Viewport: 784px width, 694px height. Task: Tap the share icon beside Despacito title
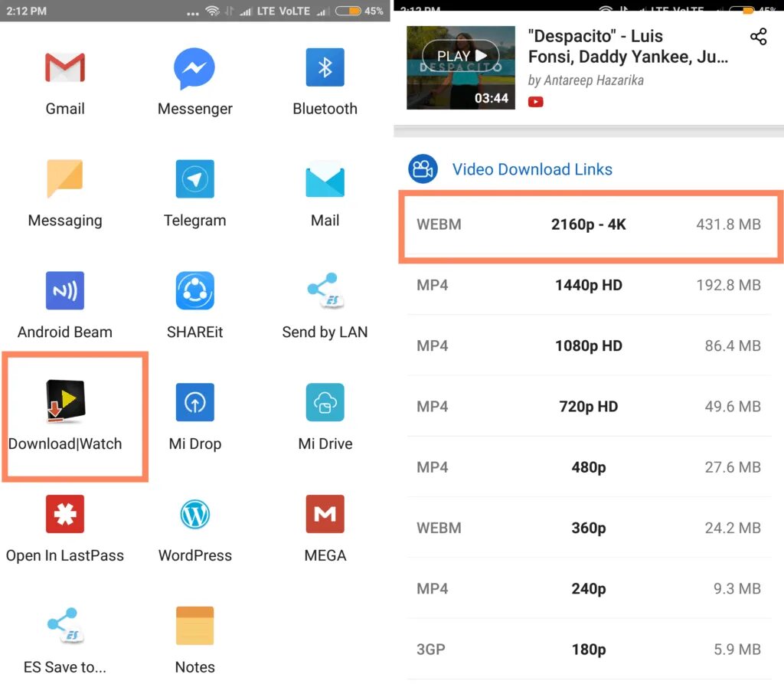tap(758, 37)
